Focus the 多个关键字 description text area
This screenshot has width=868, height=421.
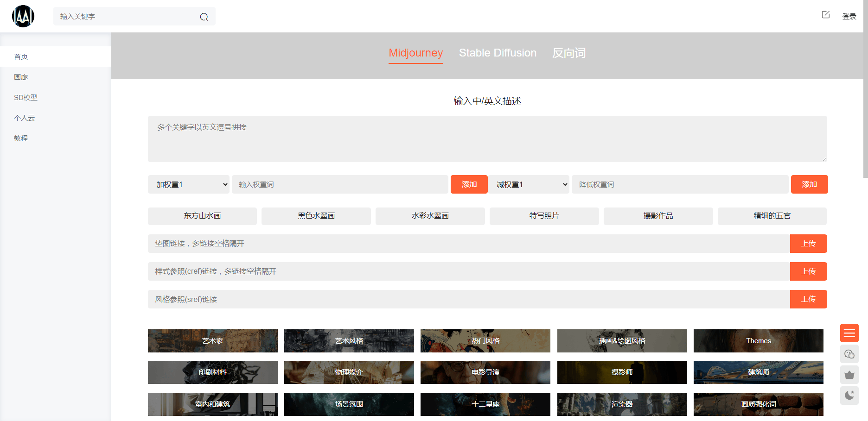pyautogui.click(x=487, y=139)
